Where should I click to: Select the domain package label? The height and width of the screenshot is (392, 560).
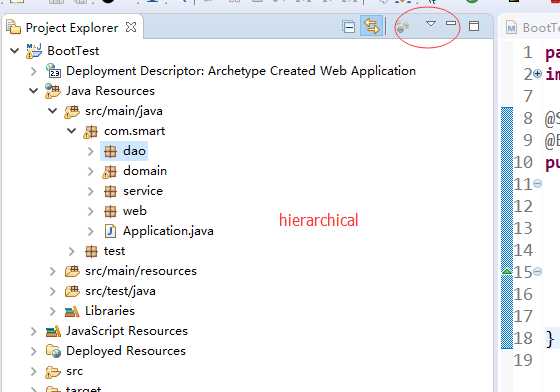tap(145, 171)
